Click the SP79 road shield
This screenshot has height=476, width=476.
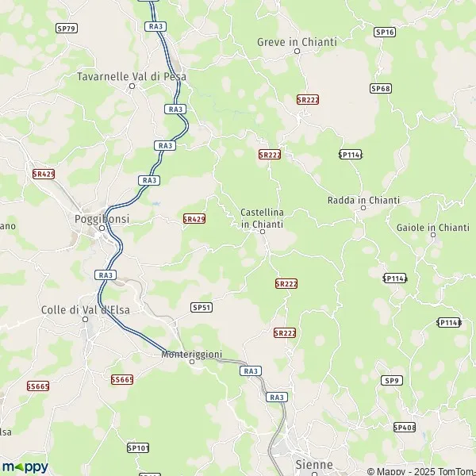(x=67, y=29)
